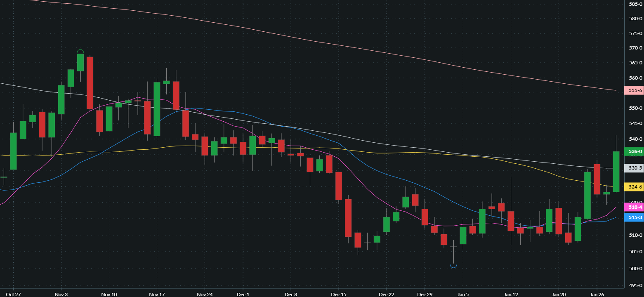Image resolution: width=644 pixels, height=297 pixels.
Task: Click the pink 555-6 moving average label
Action: tap(634, 90)
